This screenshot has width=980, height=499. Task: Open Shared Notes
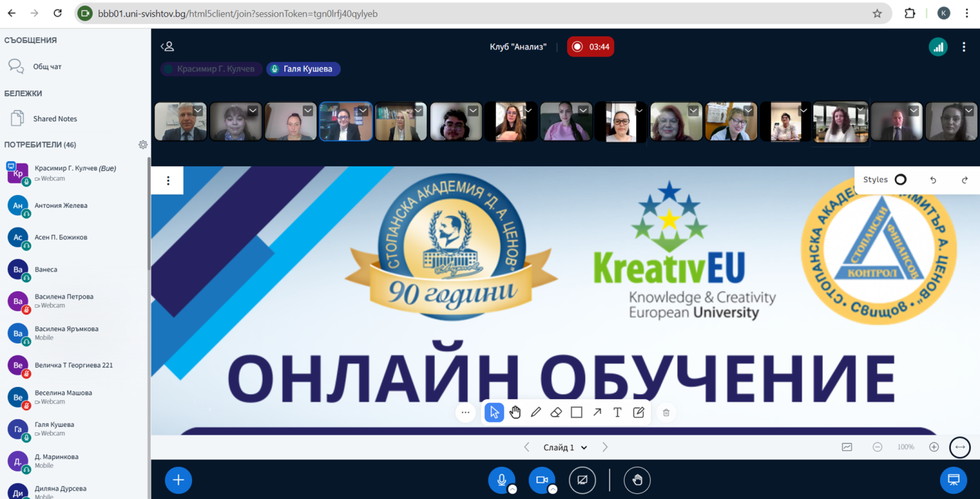click(55, 119)
